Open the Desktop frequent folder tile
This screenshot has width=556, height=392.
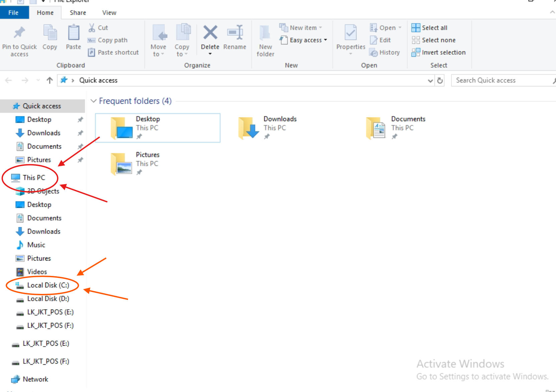(x=158, y=128)
